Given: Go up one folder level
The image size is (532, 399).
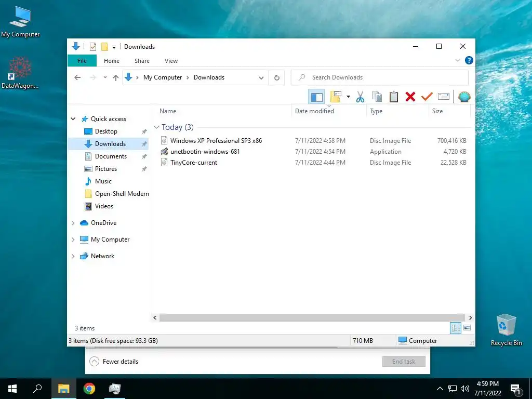Looking at the screenshot, I should click(x=116, y=78).
